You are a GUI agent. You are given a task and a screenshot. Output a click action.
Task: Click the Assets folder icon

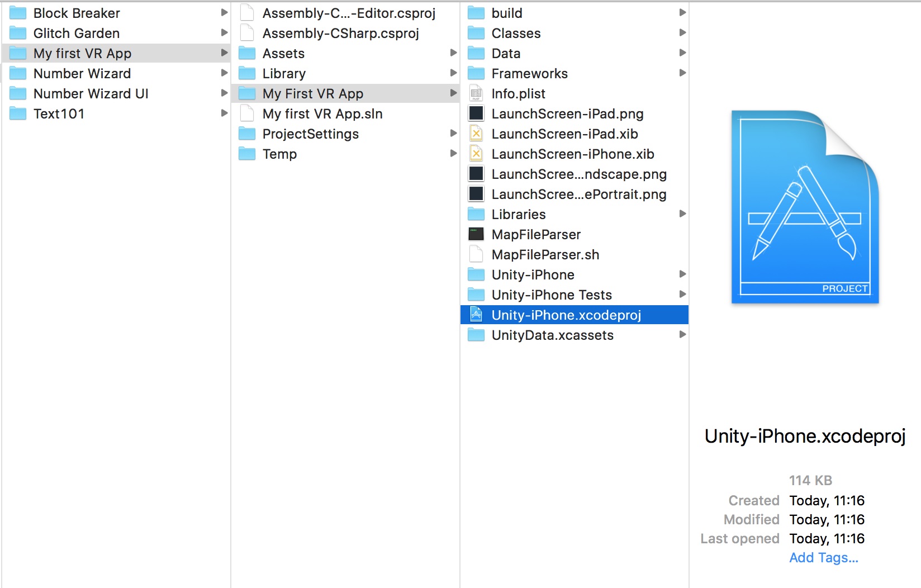tap(247, 53)
